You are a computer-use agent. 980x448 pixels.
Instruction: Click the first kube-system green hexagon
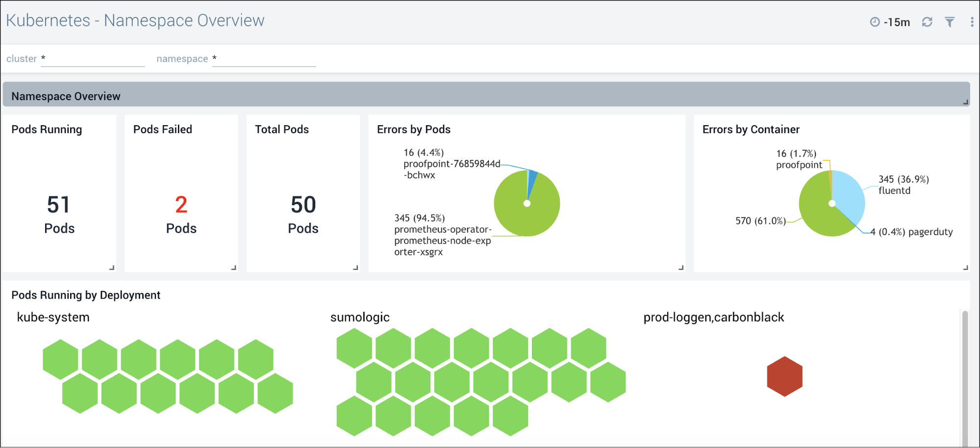pyautogui.click(x=60, y=359)
